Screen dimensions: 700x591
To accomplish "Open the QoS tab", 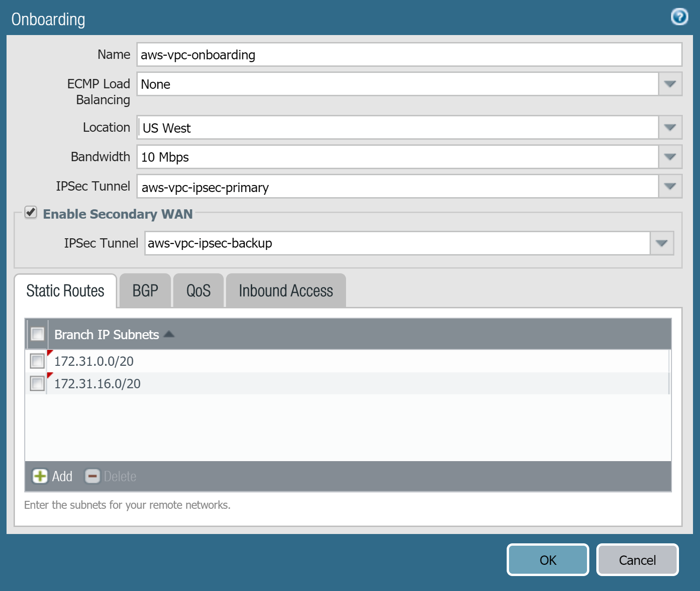I will click(198, 291).
